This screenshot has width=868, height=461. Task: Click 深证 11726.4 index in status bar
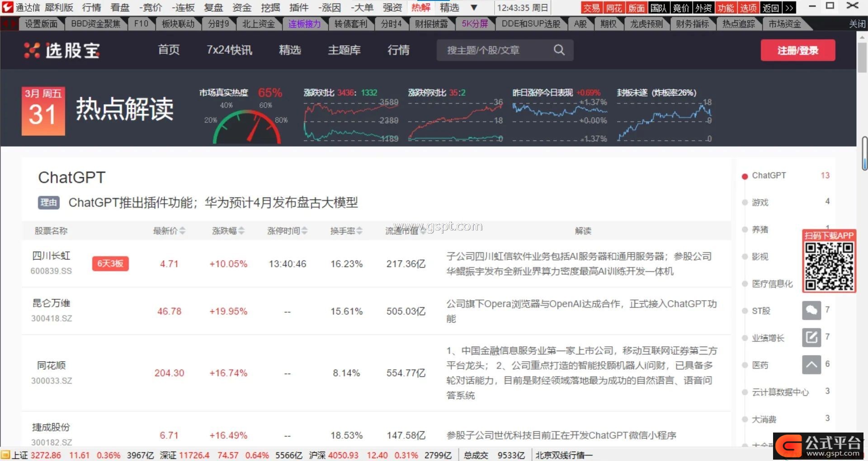(x=184, y=455)
